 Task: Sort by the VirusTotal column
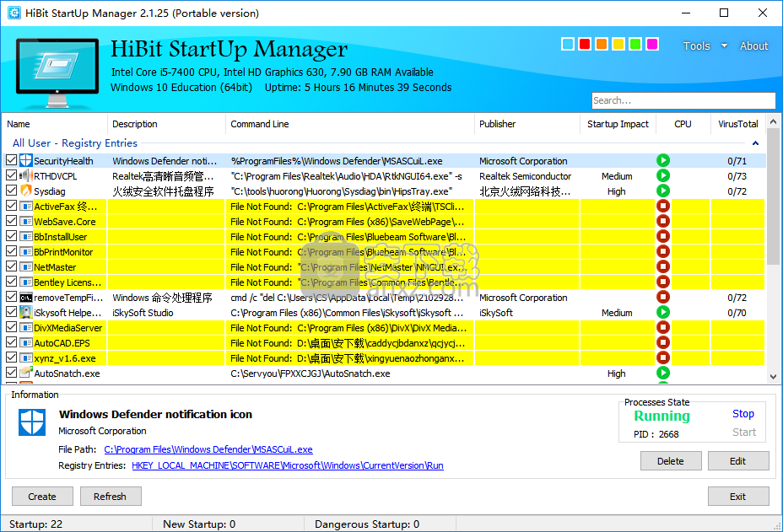[x=737, y=124]
